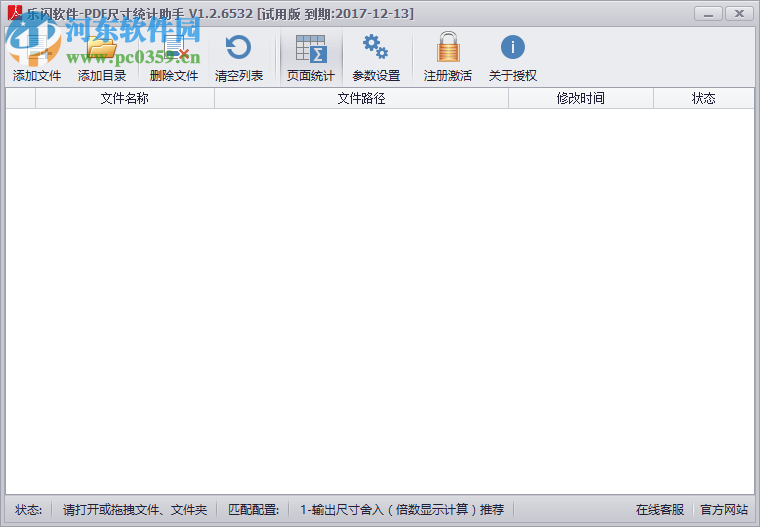The image size is (760, 527).
Task: Minimize the application window
Action: coord(708,14)
